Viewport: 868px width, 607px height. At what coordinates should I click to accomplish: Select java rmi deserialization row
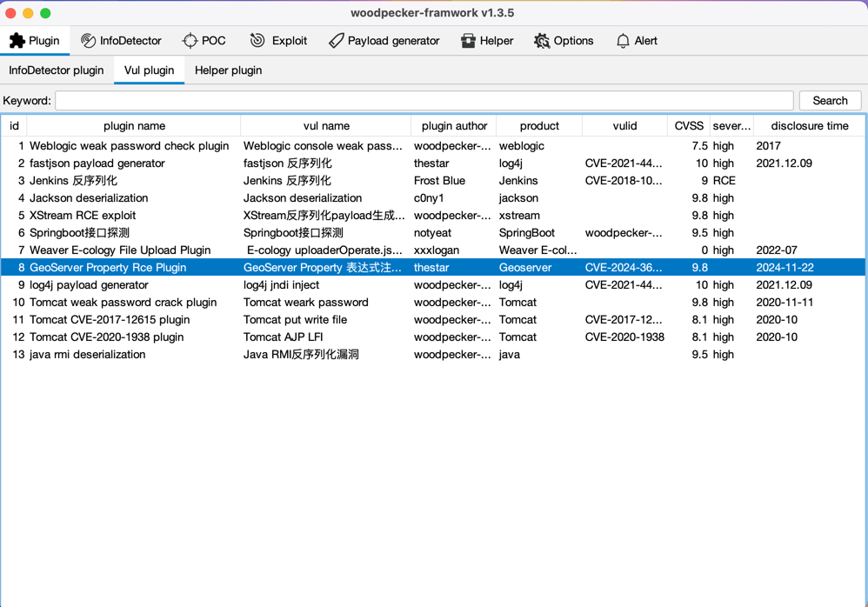point(433,354)
